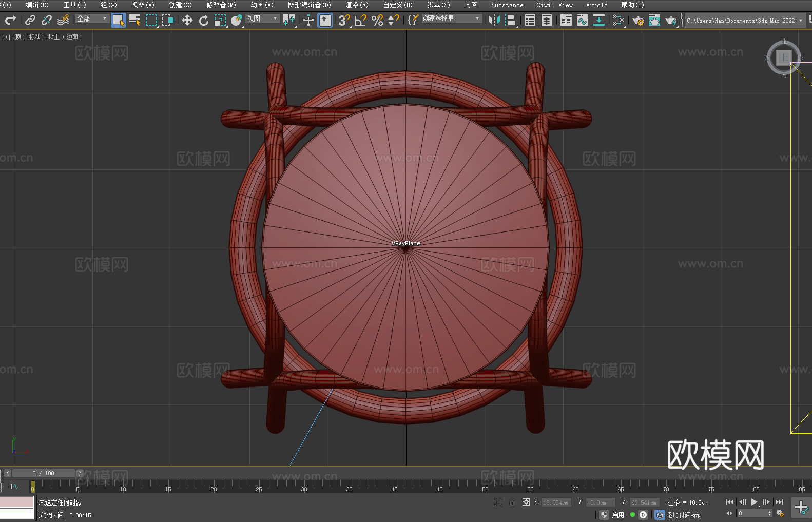Open the Arnold menu
Screen dimensions: 812x522
tap(597, 5)
